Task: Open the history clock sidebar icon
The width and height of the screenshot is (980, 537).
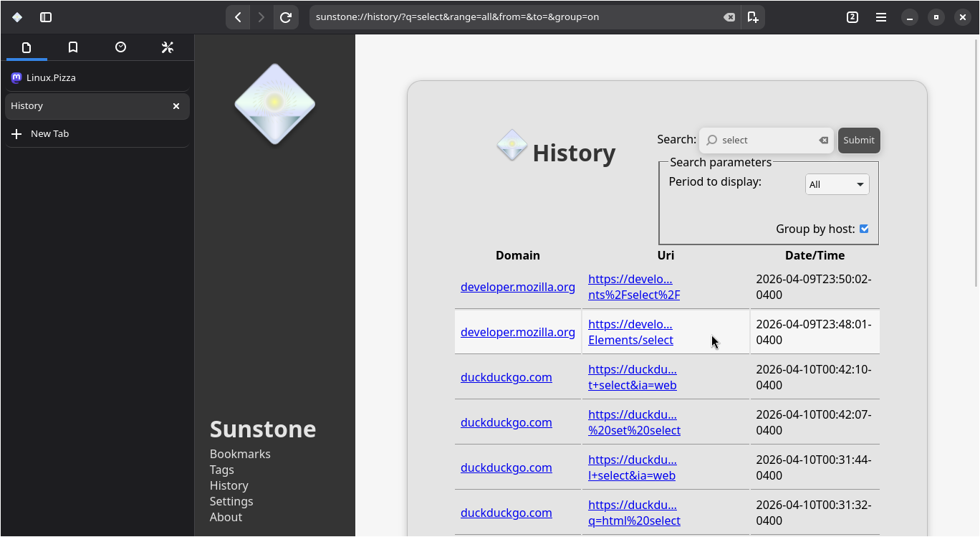Action: coord(120,47)
